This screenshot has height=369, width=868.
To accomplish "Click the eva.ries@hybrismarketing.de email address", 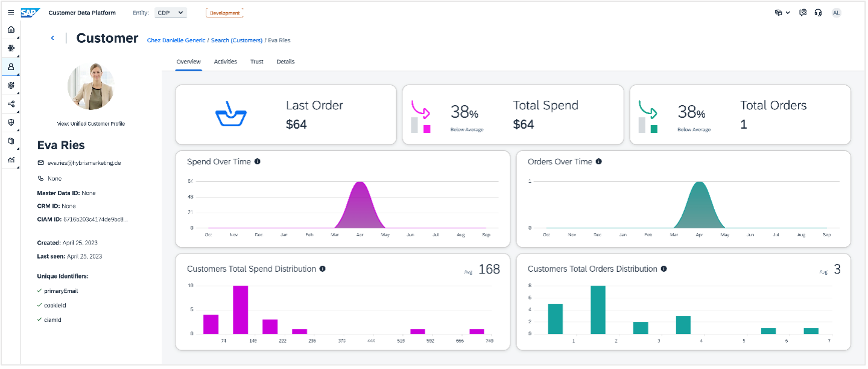I will pyautogui.click(x=84, y=163).
